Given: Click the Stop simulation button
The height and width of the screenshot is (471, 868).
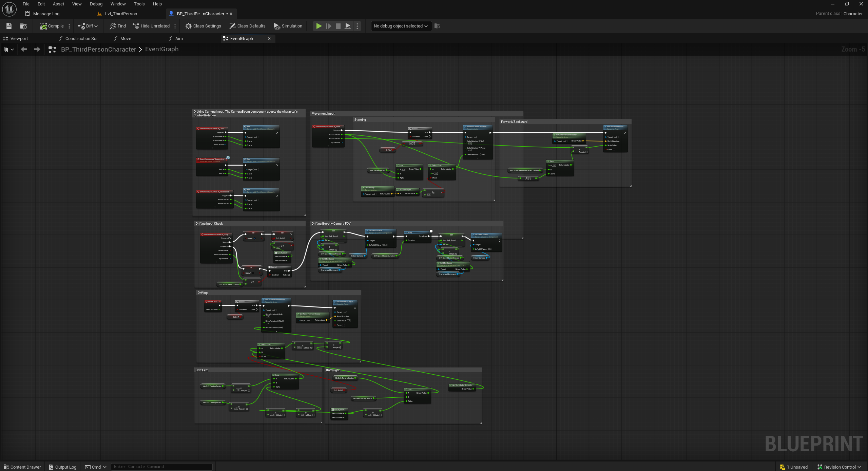Looking at the screenshot, I should [x=338, y=26].
